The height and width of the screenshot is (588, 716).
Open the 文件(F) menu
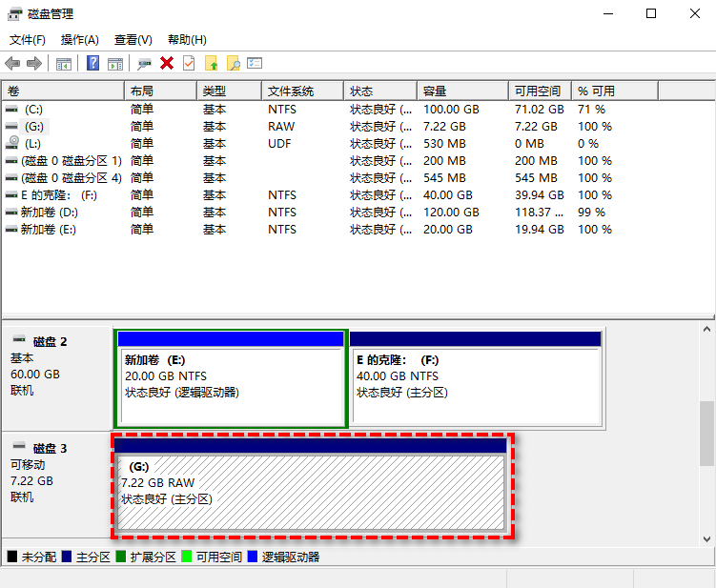click(28, 40)
